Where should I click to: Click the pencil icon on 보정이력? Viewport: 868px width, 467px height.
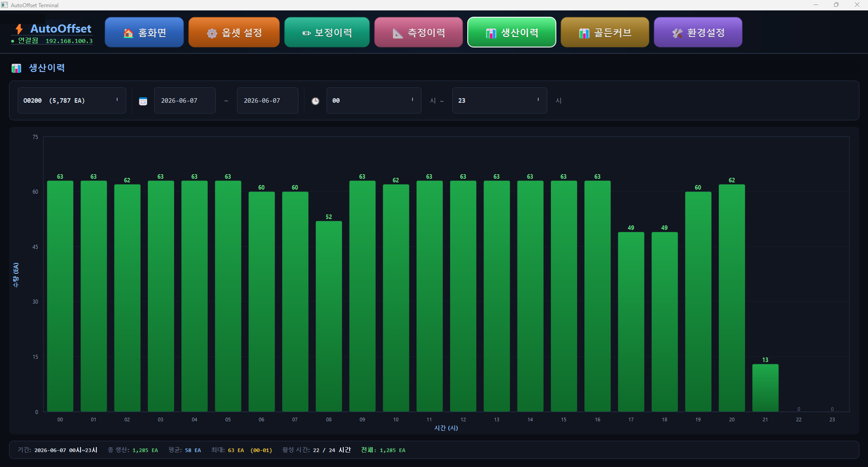click(x=306, y=33)
